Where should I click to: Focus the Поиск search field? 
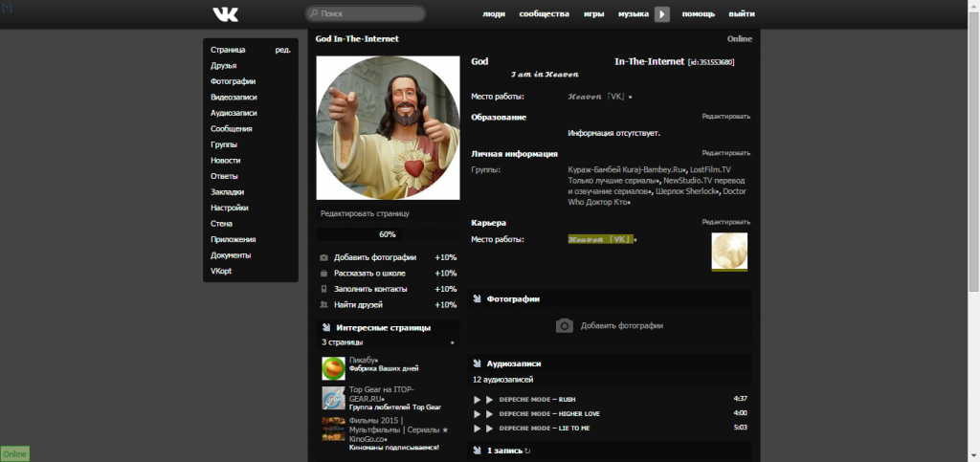point(366,13)
